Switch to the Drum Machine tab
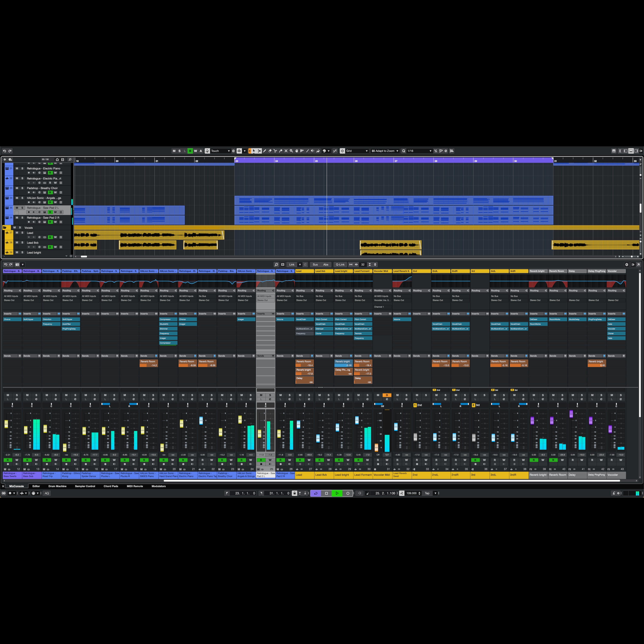 point(57,486)
